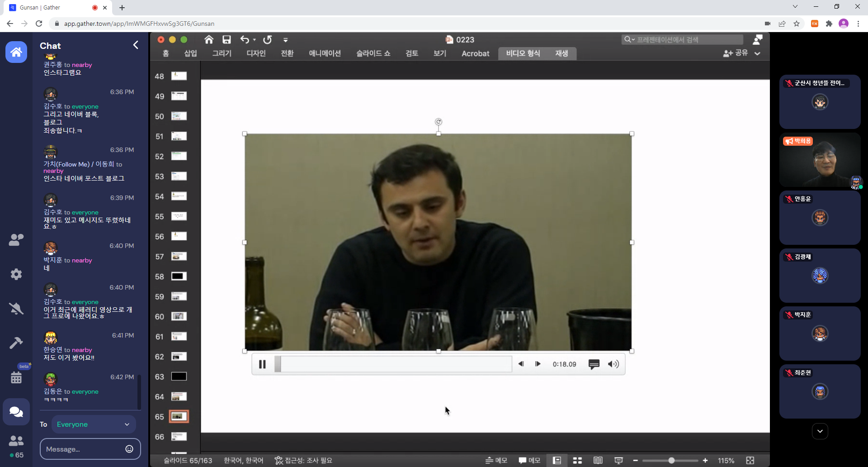Click the 한국어 language status
The image size is (868, 467).
pyautogui.click(x=243, y=460)
